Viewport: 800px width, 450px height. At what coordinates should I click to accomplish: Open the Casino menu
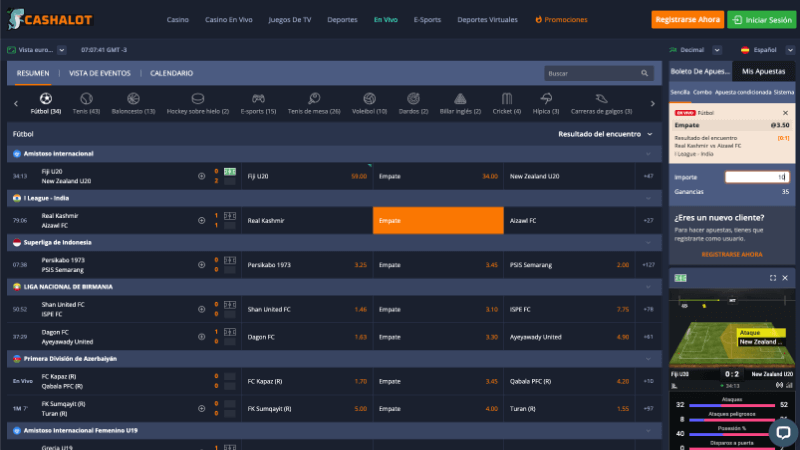(178, 20)
